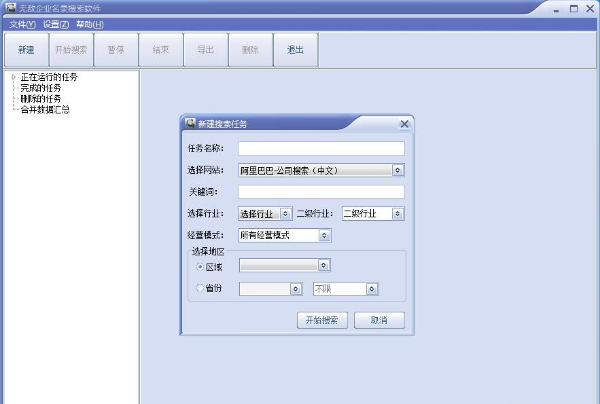The image size is (600, 404).
Task: Click the 新建 toolbar button
Action: pos(25,49)
